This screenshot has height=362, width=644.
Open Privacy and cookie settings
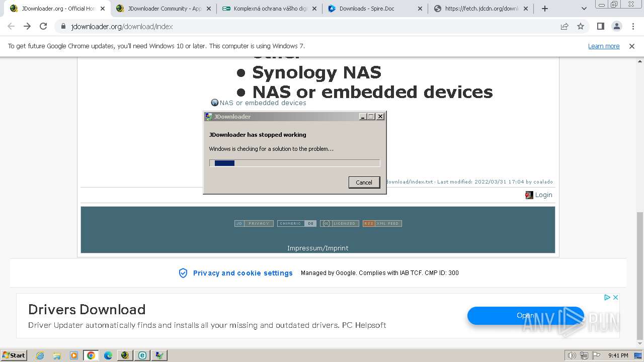(243, 273)
